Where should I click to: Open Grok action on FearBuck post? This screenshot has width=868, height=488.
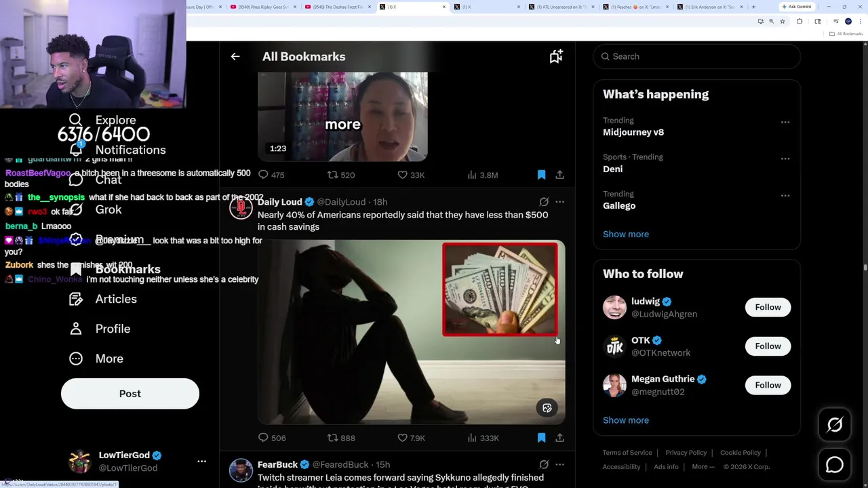(x=544, y=465)
